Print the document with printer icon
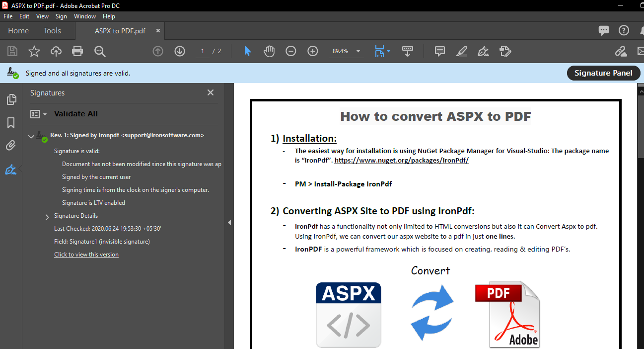The image size is (644, 349). click(77, 51)
